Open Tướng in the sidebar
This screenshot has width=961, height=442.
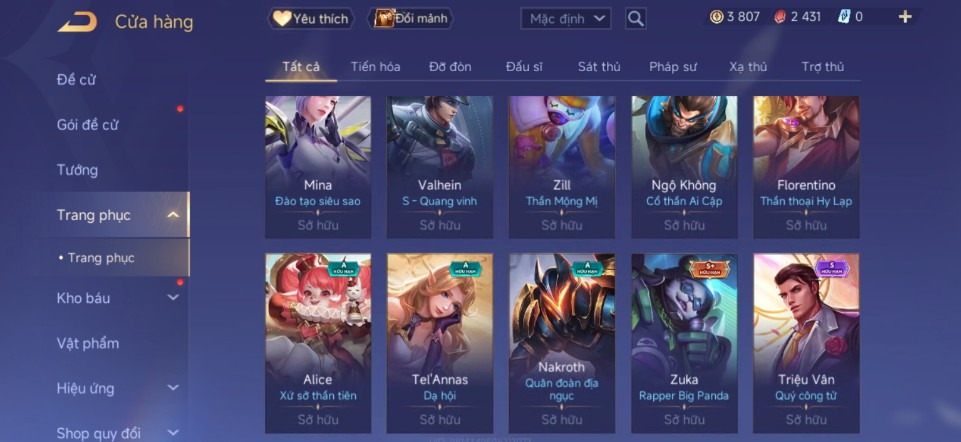click(77, 170)
